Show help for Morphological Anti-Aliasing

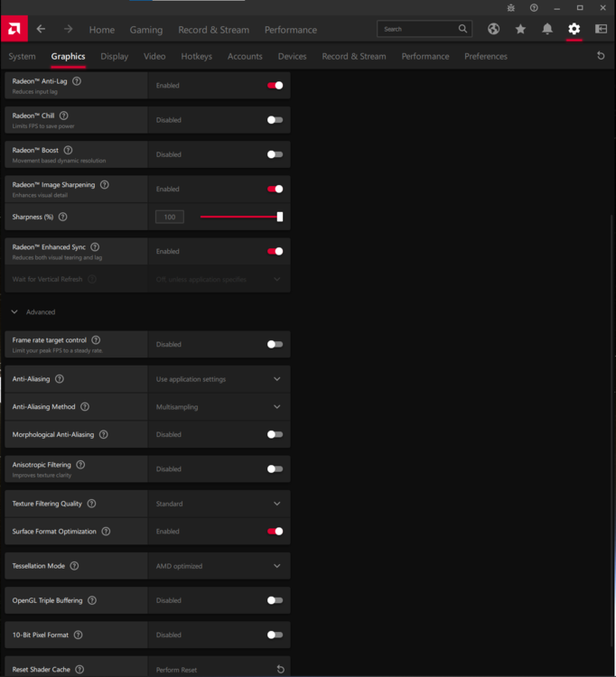(104, 434)
